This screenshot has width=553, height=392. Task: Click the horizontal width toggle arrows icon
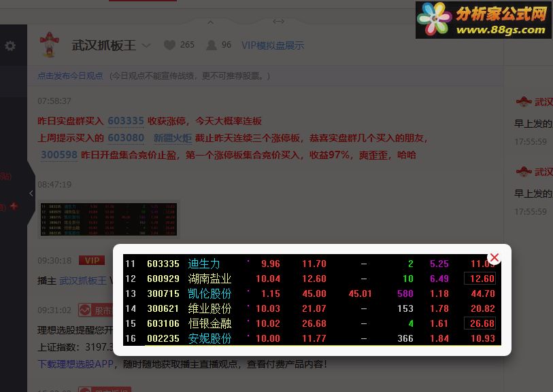point(279,22)
